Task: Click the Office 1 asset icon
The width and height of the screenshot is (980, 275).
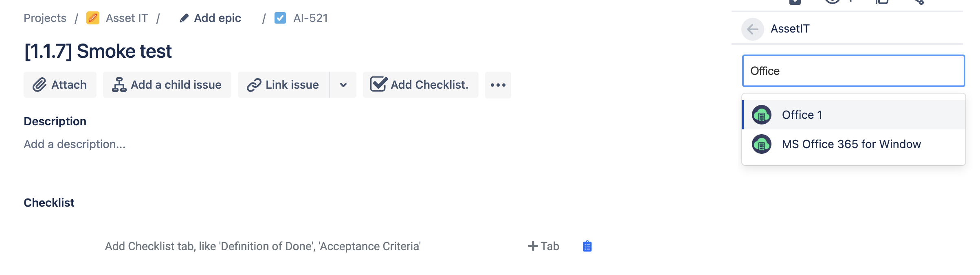Action: (761, 115)
